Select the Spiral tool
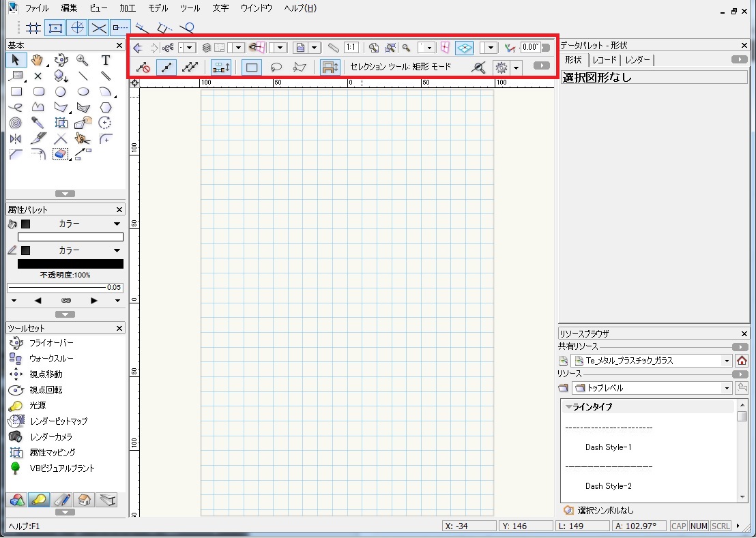This screenshot has width=756, height=538. click(x=16, y=123)
